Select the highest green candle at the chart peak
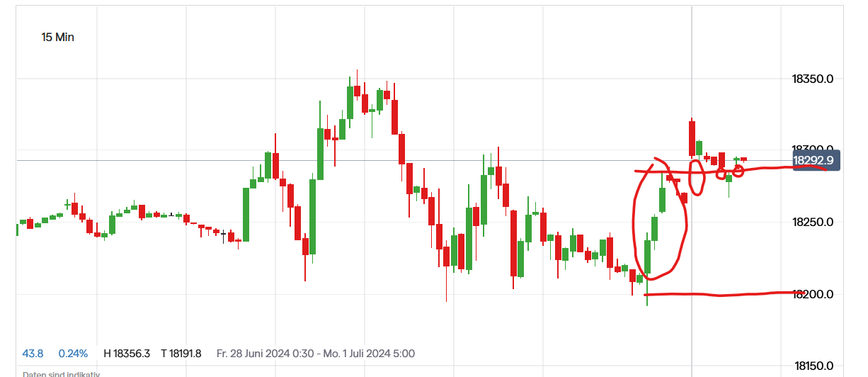 350,103
